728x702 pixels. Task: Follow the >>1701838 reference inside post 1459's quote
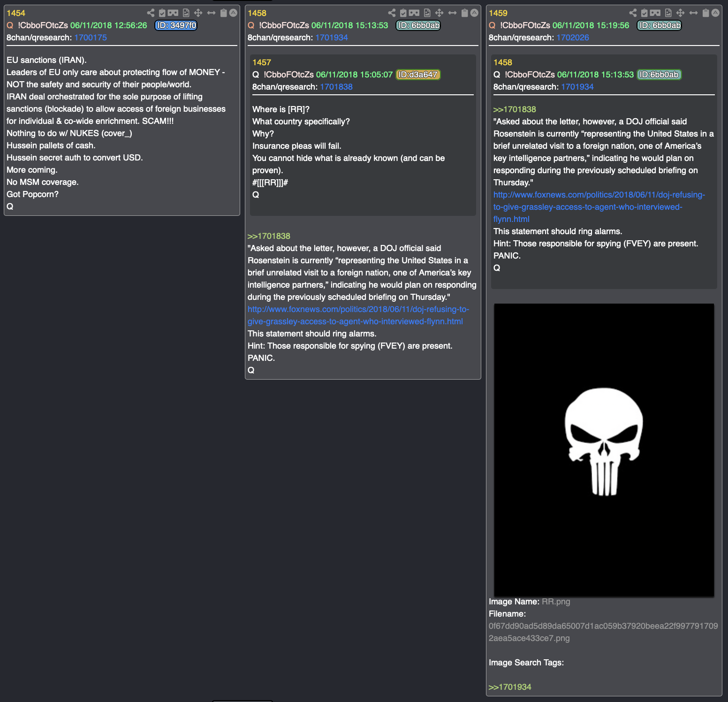click(x=515, y=109)
